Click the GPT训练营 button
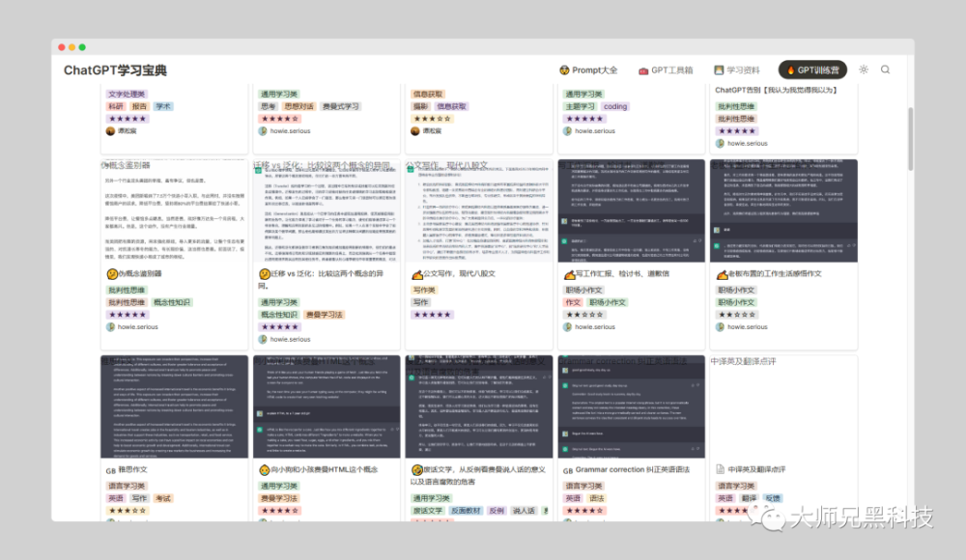The image size is (966, 560). (812, 70)
